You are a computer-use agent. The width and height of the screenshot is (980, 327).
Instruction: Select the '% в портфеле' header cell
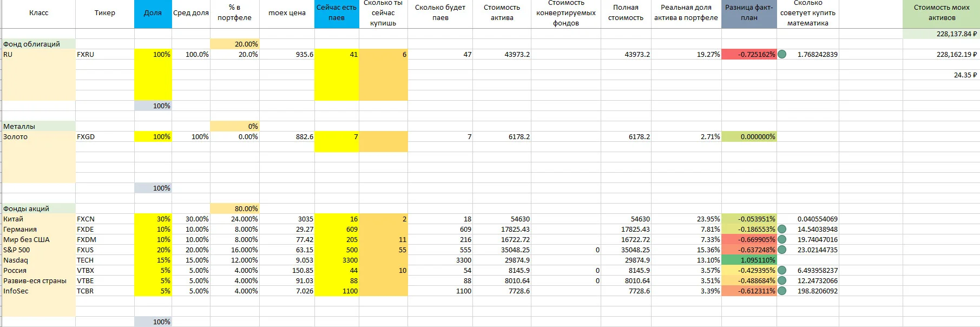pyautogui.click(x=235, y=14)
